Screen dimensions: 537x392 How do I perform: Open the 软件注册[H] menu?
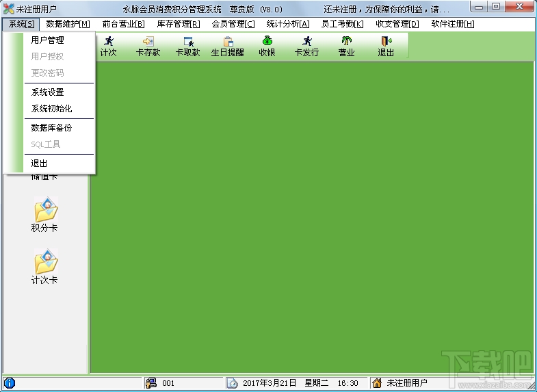[453, 24]
